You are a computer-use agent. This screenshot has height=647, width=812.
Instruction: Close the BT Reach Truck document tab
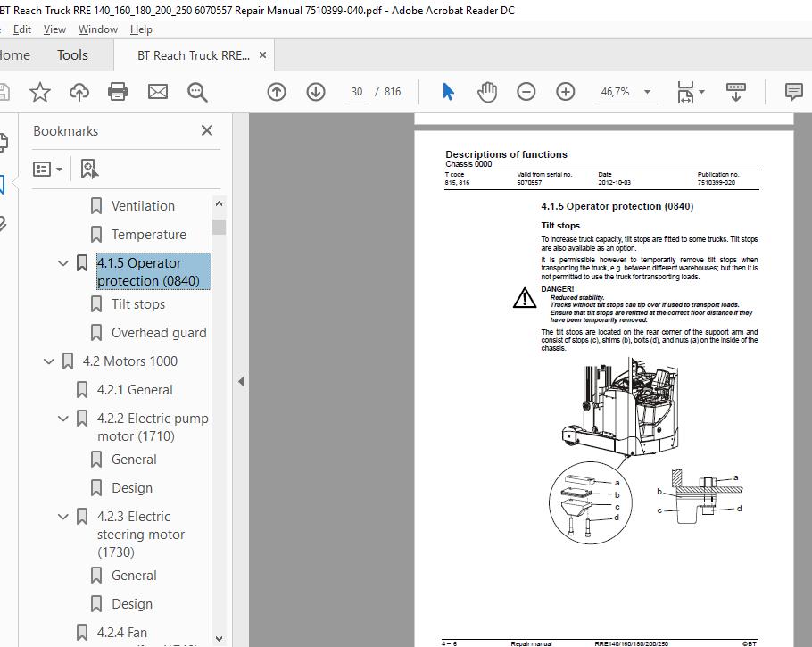point(262,55)
